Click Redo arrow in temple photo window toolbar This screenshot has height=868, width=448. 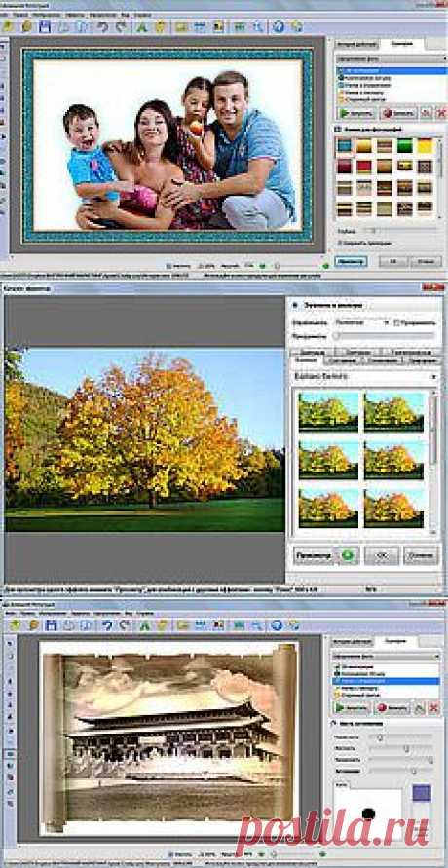click(x=125, y=625)
